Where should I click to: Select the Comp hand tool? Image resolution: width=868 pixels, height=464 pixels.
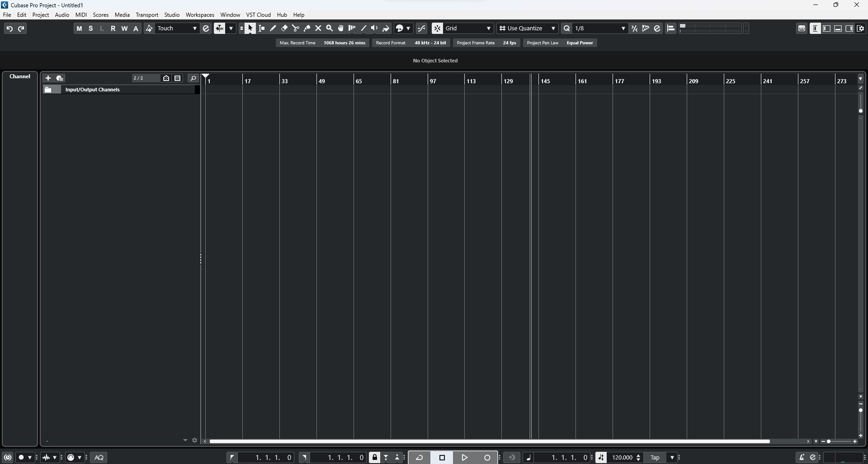tap(341, 28)
